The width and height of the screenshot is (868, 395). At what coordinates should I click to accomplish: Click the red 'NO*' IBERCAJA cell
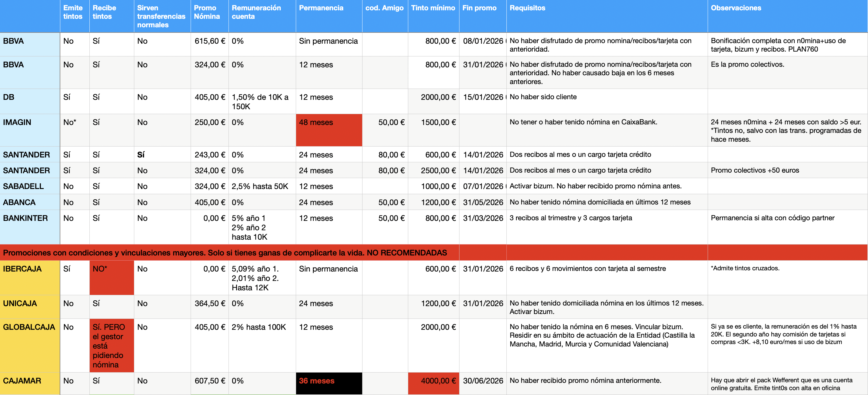[x=112, y=277]
